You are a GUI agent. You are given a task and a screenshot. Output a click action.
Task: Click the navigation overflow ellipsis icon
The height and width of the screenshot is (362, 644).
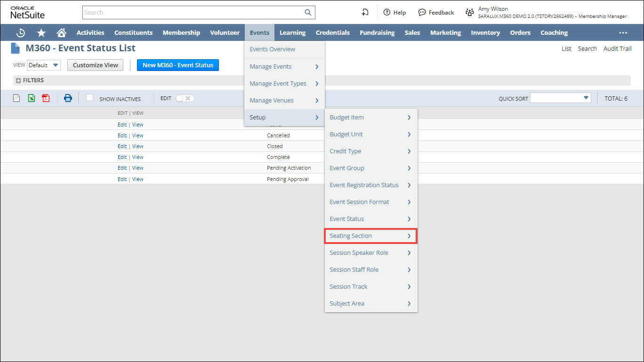(x=623, y=33)
